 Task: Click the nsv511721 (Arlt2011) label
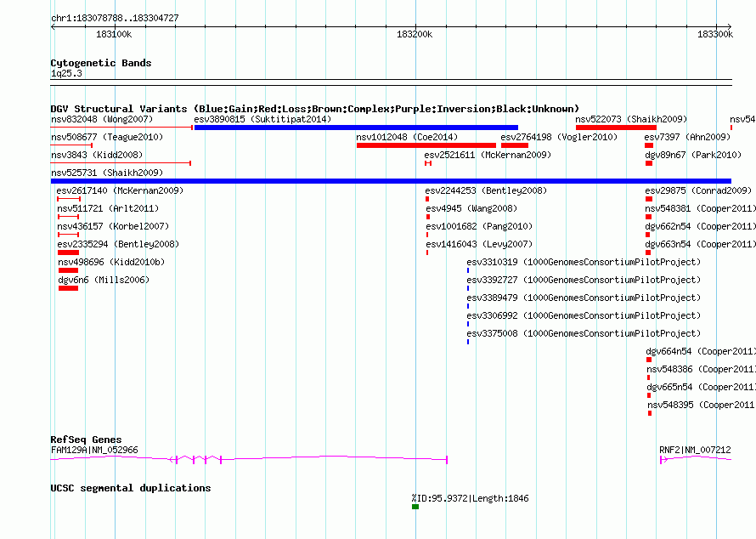point(108,208)
